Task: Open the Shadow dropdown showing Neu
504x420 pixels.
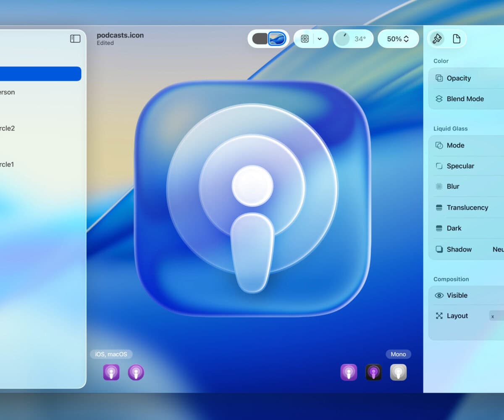Action: tap(498, 249)
